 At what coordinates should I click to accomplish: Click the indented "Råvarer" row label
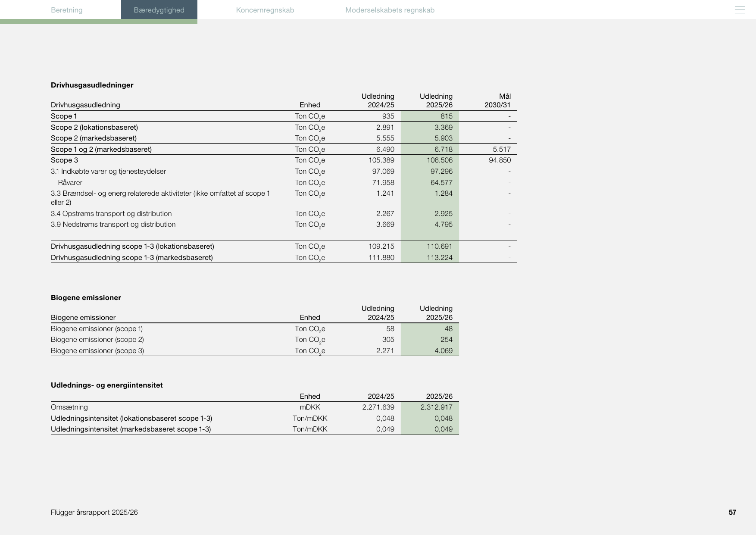coord(70,182)
